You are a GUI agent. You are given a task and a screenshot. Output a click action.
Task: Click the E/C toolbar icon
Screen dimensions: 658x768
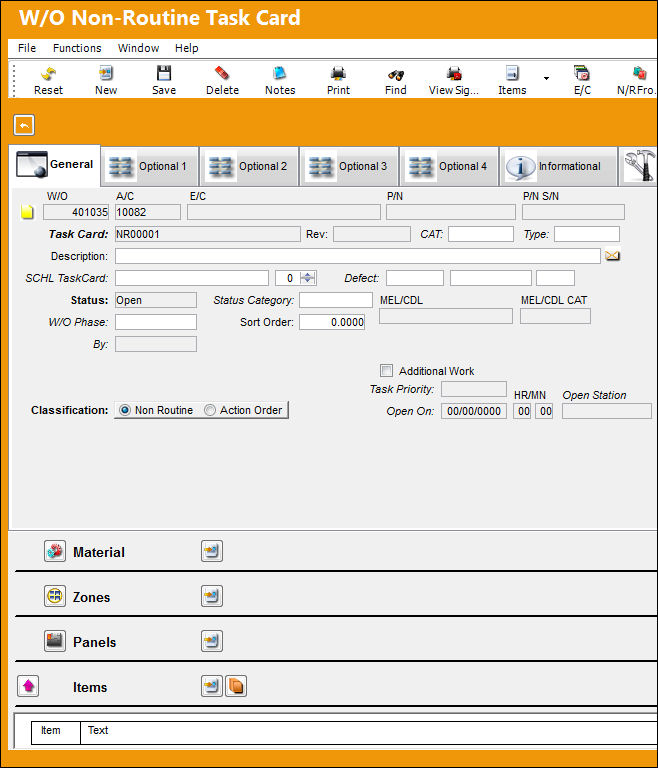[582, 81]
